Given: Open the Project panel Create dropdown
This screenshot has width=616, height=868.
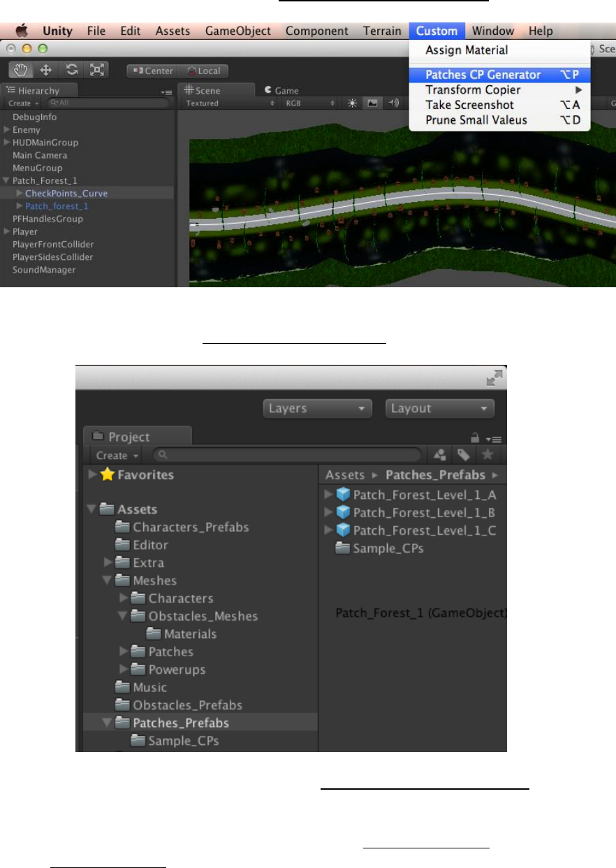Looking at the screenshot, I should click(116, 456).
